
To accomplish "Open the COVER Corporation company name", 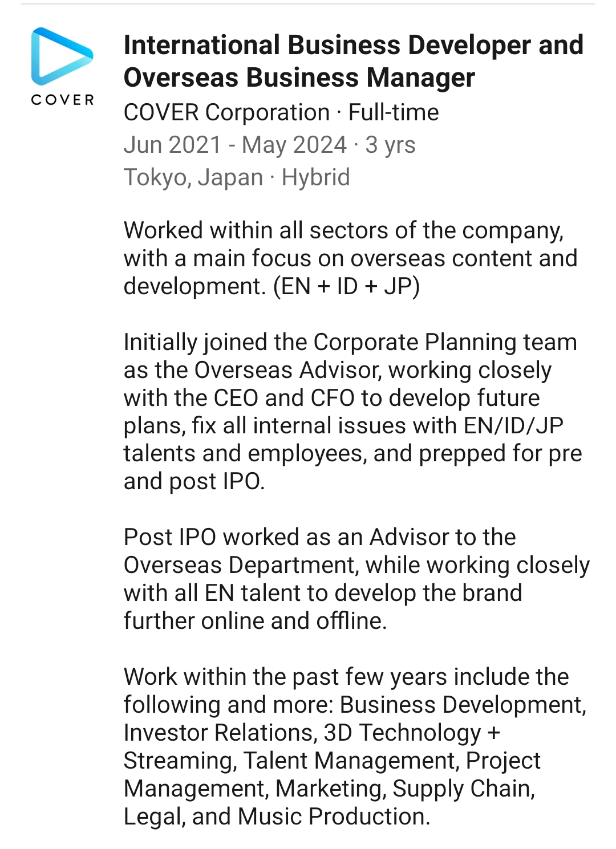I will coord(226,112).
